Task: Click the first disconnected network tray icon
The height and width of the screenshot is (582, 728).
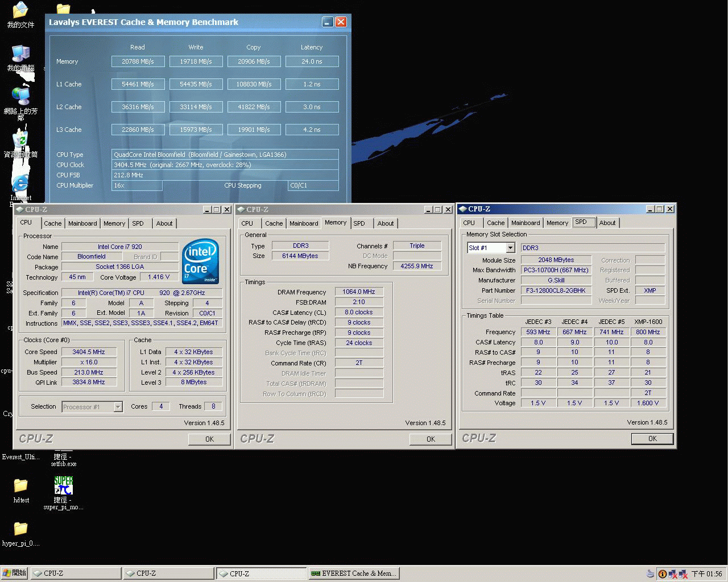Action: click(672, 573)
